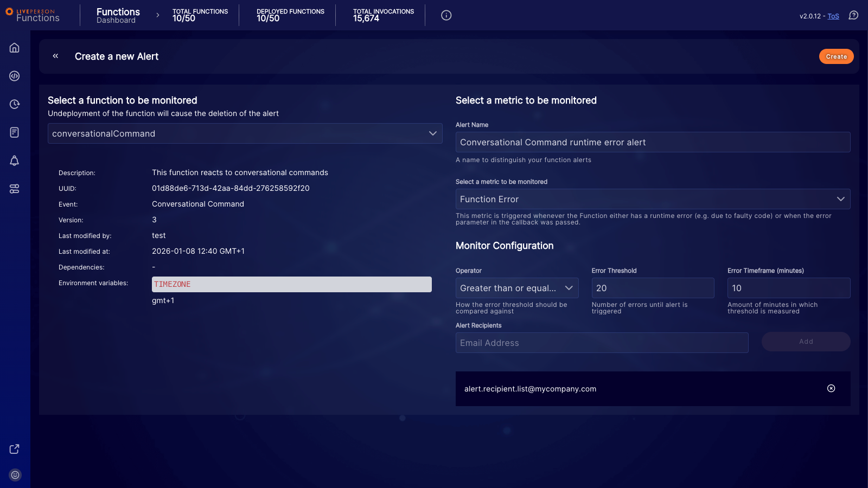The image size is (868, 488).
Task: Open help via the chat question icon
Action: (853, 15)
